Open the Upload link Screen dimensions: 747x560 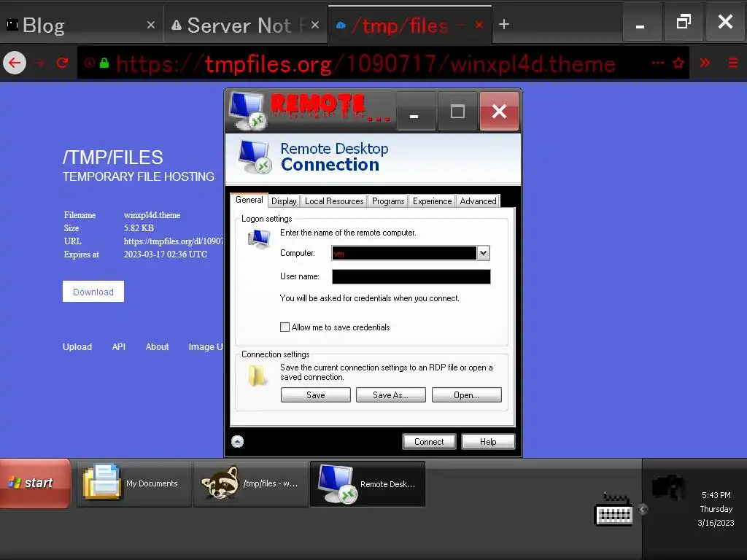pyautogui.click(x=77, y=346)
